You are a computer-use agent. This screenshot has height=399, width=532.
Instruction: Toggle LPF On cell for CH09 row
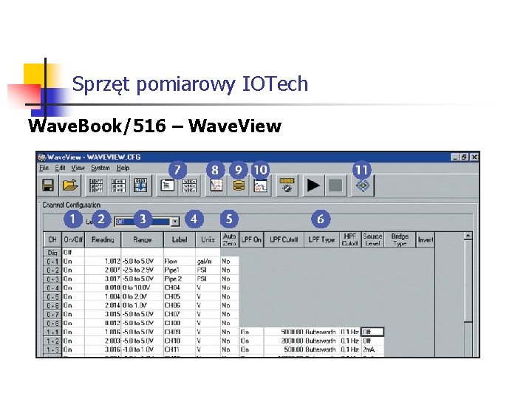point(251,332)
